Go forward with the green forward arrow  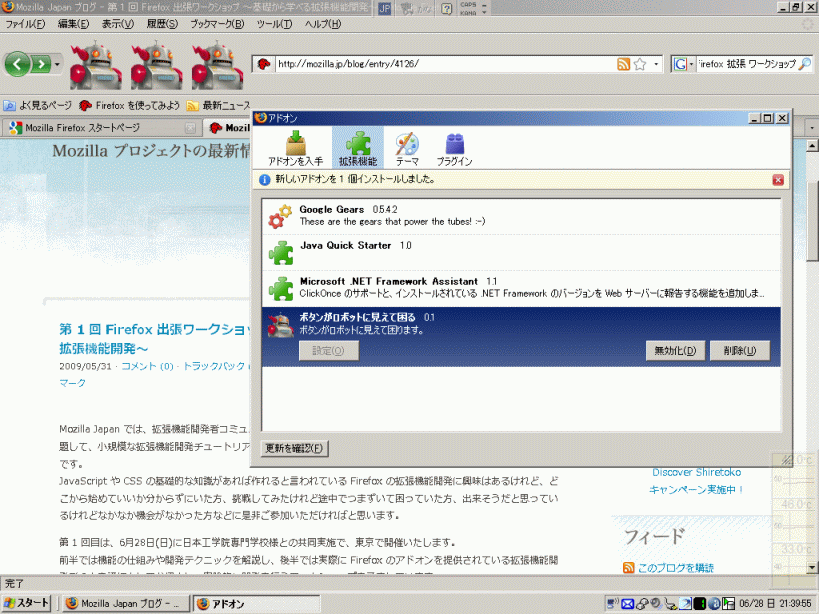pyautogui.click(x=41, y=64)
